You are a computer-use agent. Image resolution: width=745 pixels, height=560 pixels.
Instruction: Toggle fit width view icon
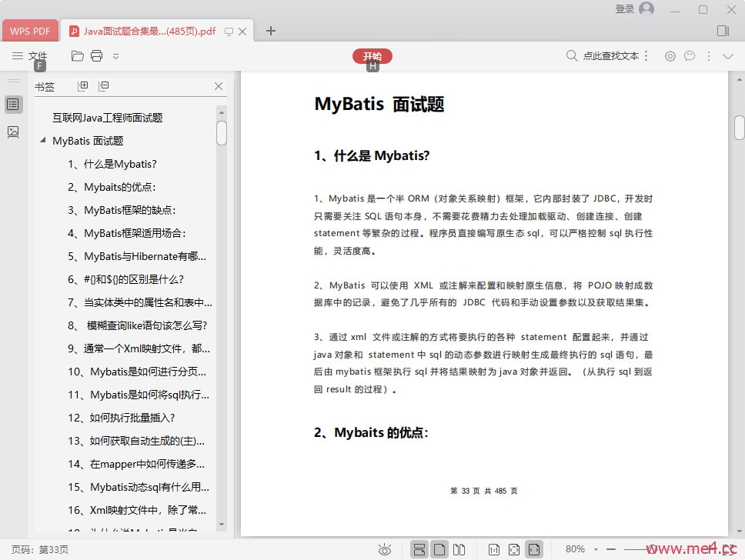[x=534, y=549]
